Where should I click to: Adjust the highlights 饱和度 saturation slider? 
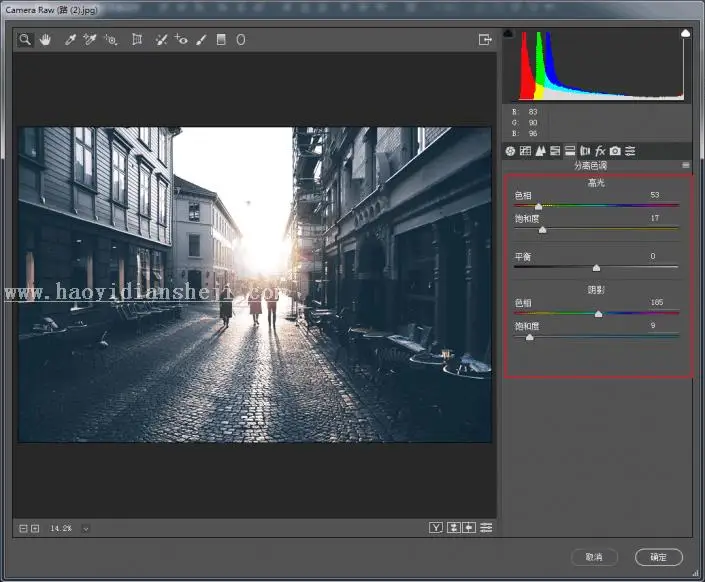(543, 230)
